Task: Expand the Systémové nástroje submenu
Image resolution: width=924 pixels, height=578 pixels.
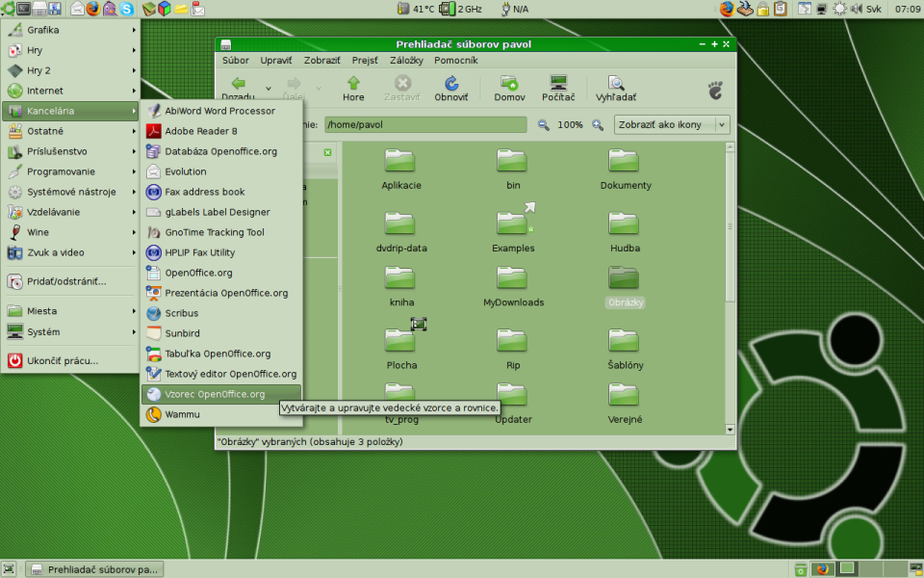Action: click(70, 192)
